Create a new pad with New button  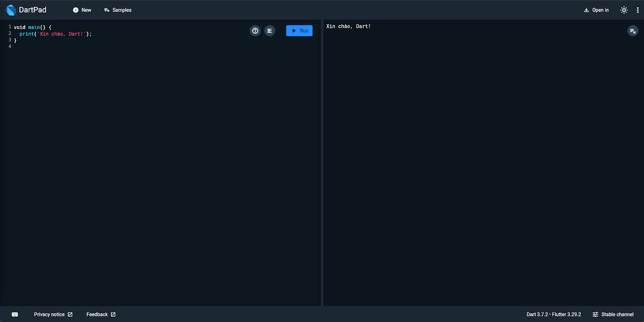(x=82, y=10)
